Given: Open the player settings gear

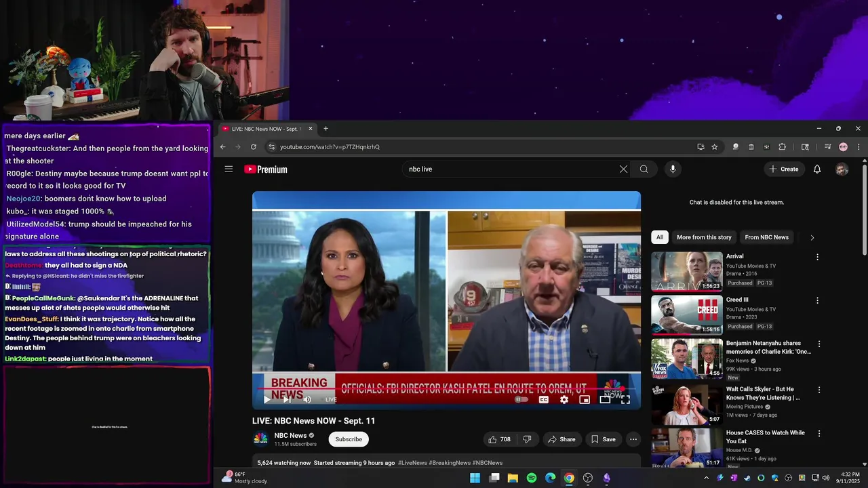Looking at the screenshot, I should (564, 399).
